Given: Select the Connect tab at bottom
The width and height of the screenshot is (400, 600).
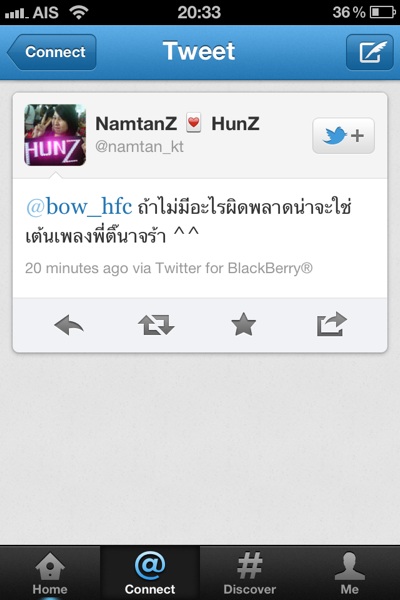Looking at the screenshot, I should click(150, 573).
